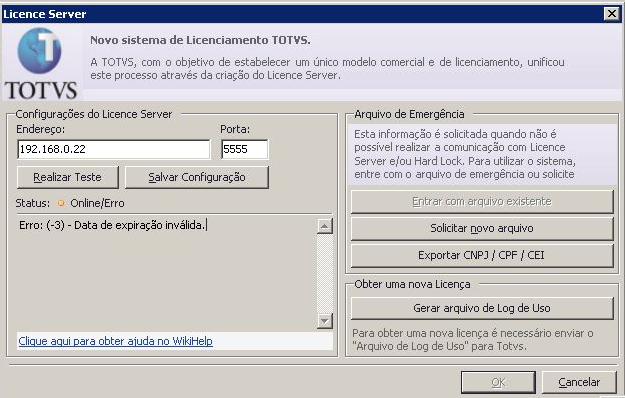Image resolution: width=625 pixels, height=398 pixels.
Task: Close the Licence Server dialog
Action: [611, 14]
